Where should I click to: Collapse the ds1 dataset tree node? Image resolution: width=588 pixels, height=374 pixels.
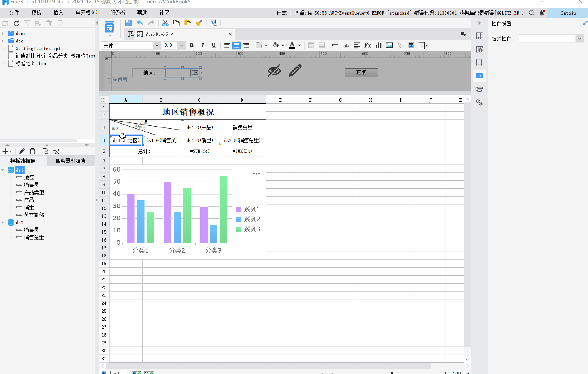(x=3, y=170)
